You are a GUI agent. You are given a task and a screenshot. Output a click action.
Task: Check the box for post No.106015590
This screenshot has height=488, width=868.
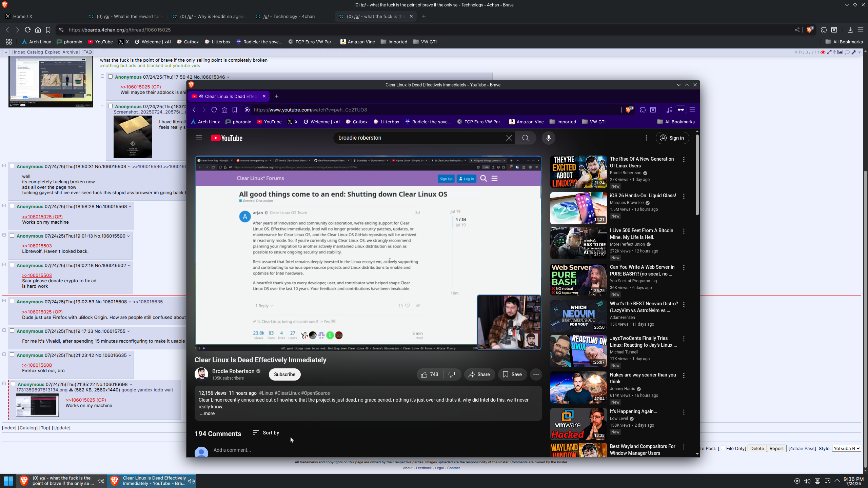(x=12, y=236)
